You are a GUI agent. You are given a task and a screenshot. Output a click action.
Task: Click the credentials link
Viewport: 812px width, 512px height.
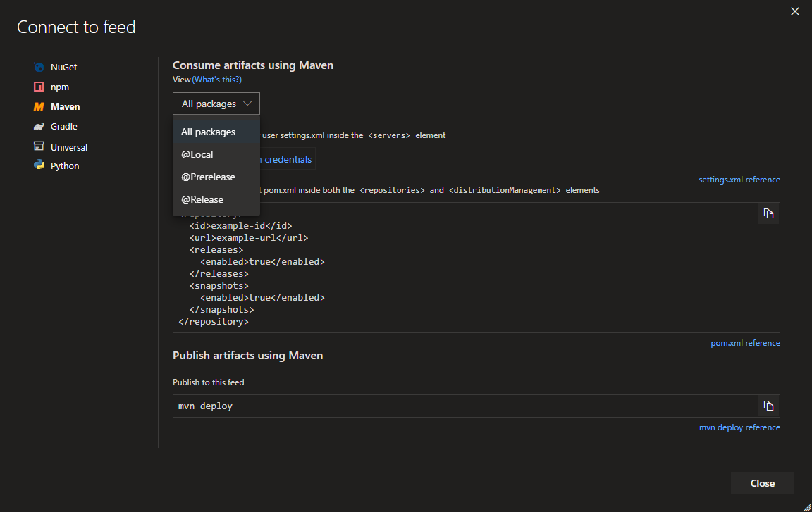point(288,159)
